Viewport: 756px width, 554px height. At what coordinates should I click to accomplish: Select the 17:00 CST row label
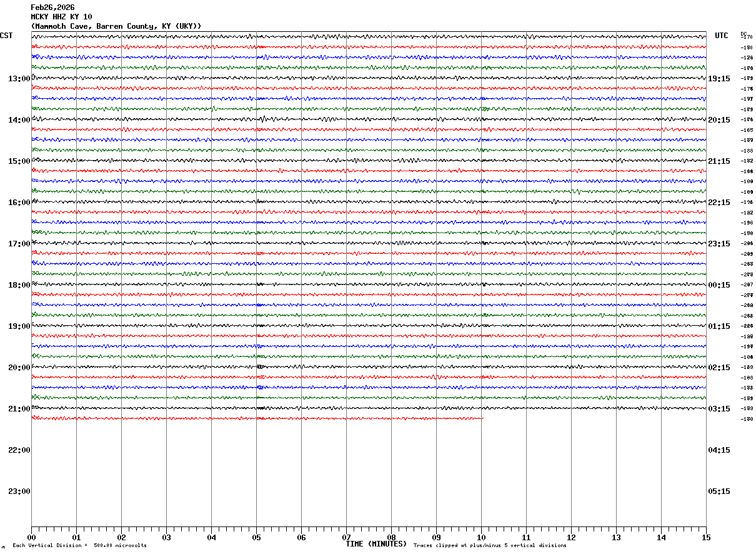coord(19,244)
